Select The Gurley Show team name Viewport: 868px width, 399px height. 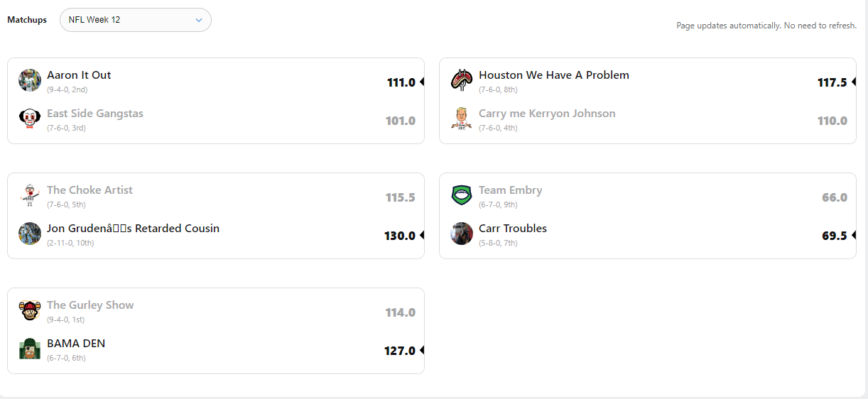tap(90, 305)
